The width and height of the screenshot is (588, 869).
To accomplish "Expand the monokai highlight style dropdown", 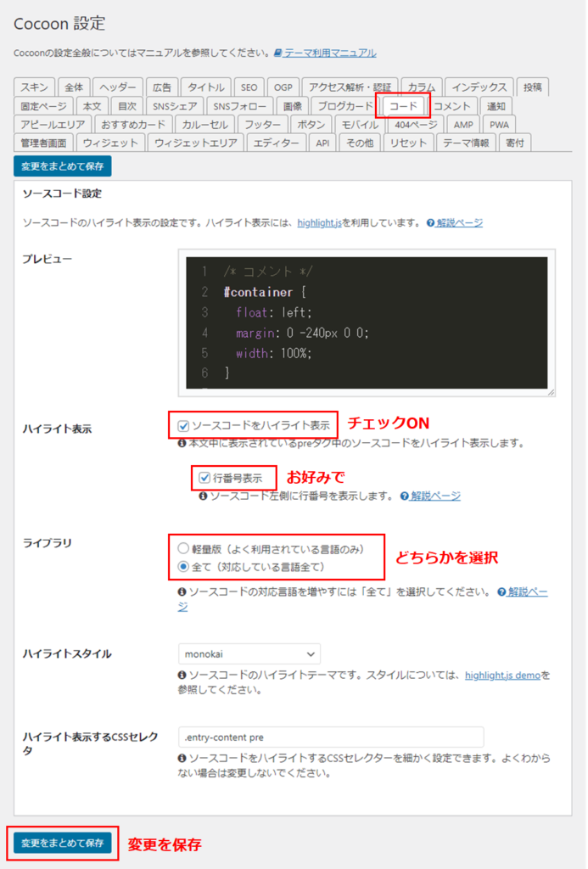I will pos(249,654).
